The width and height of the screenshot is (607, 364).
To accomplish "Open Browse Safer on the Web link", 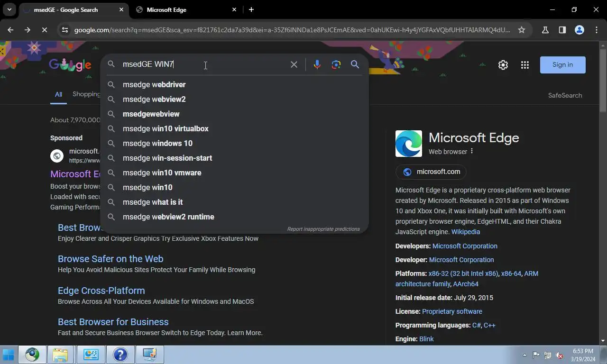I will pyautogui.click(x=110, y=259).
